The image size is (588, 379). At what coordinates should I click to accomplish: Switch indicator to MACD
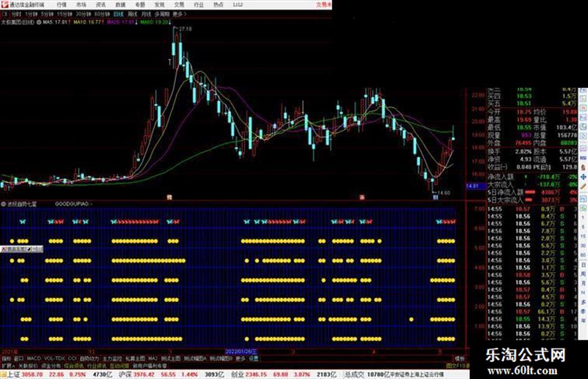click(x=34, y=358)
